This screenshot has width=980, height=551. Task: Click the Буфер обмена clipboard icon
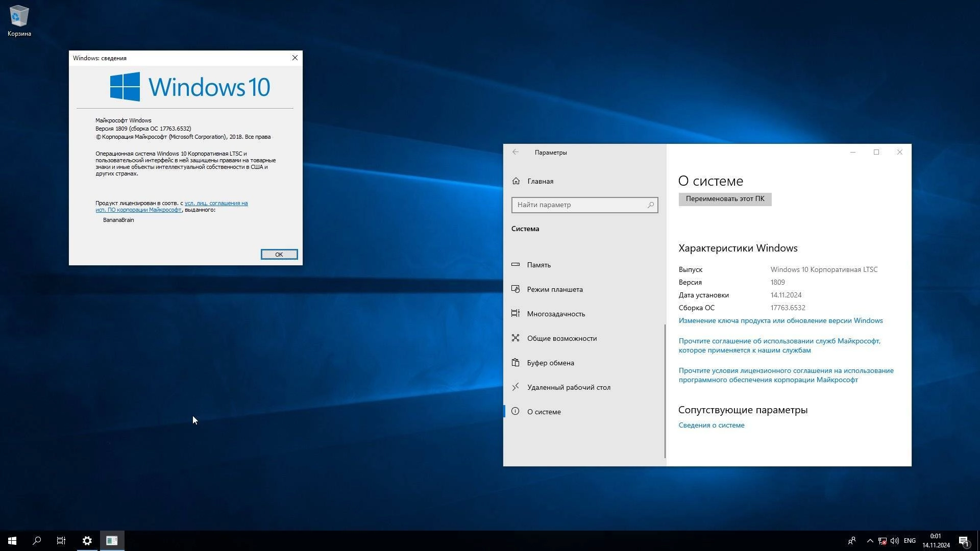[x=516, y=363]
